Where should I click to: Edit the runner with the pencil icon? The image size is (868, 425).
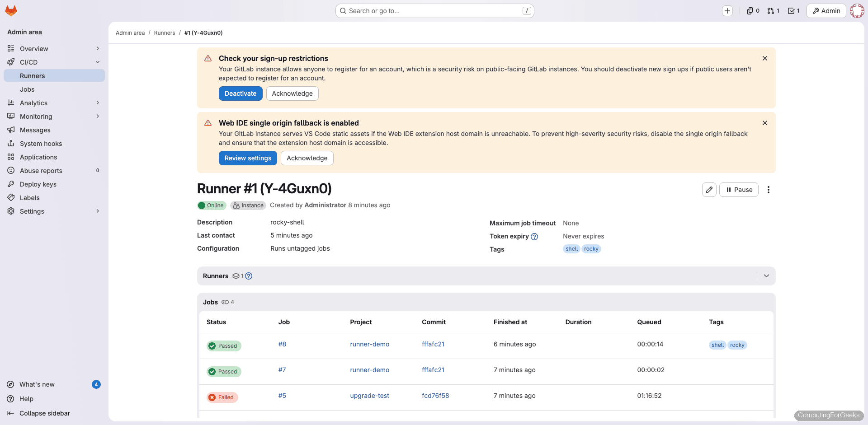(x=709, y=190)
